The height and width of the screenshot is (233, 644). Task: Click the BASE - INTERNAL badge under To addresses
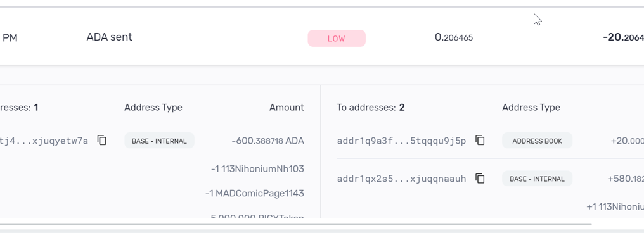(537, 179)
